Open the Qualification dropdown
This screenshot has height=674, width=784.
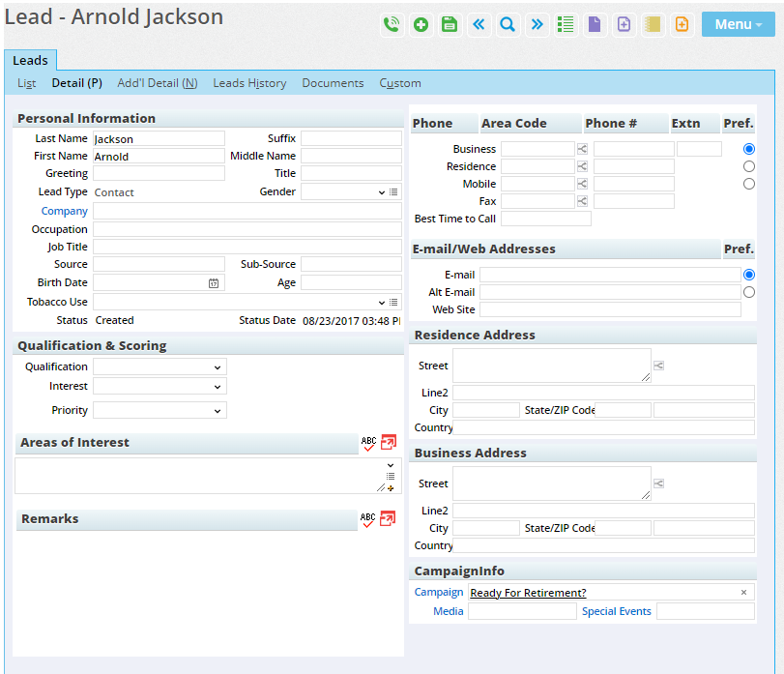160,367
